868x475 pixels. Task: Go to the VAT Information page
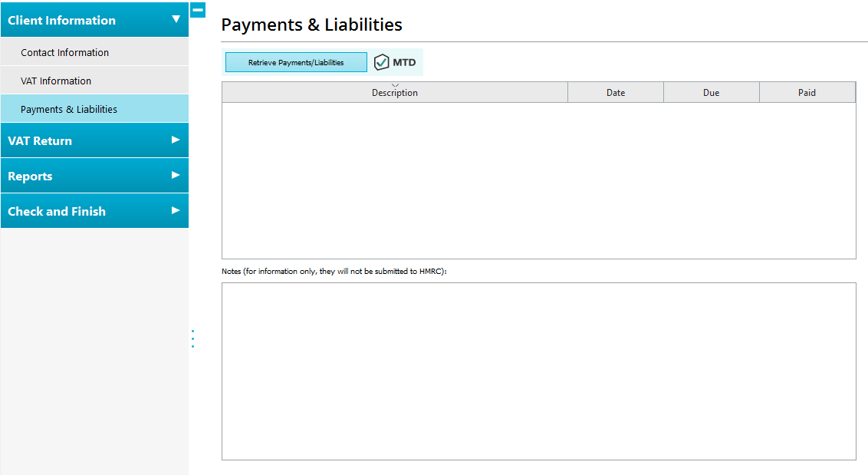(x=56, y=81)
